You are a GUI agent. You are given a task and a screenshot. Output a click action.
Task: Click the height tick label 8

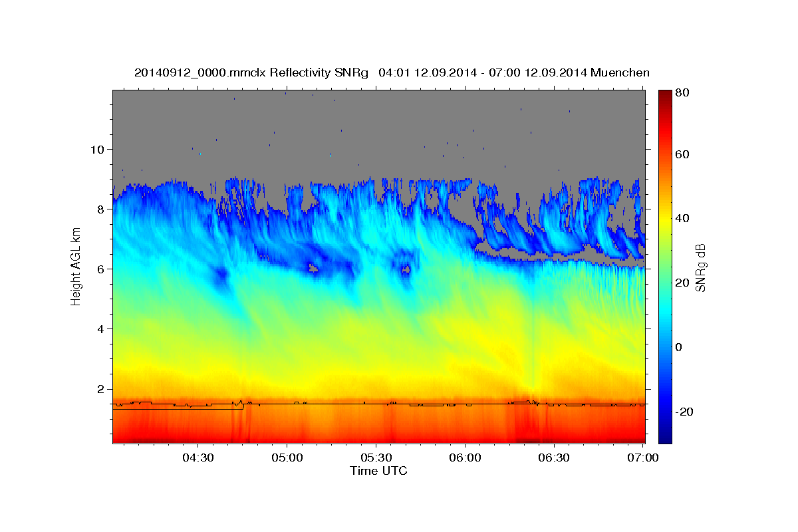tap(101, 209)
